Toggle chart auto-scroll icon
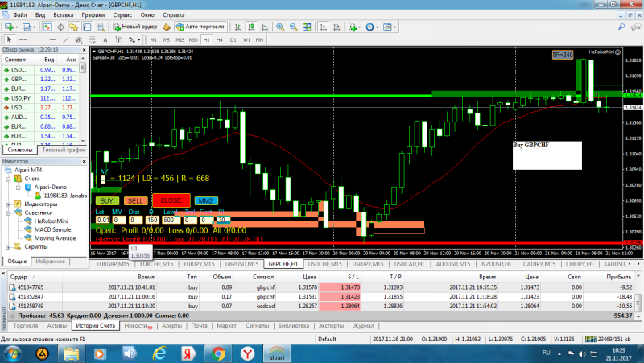644x363 pixels. (x=324, y=27)
